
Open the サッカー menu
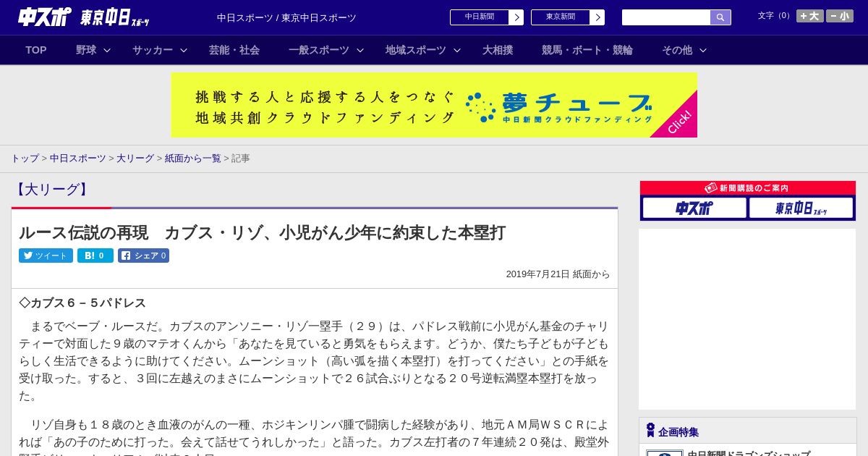coord(153,50)
